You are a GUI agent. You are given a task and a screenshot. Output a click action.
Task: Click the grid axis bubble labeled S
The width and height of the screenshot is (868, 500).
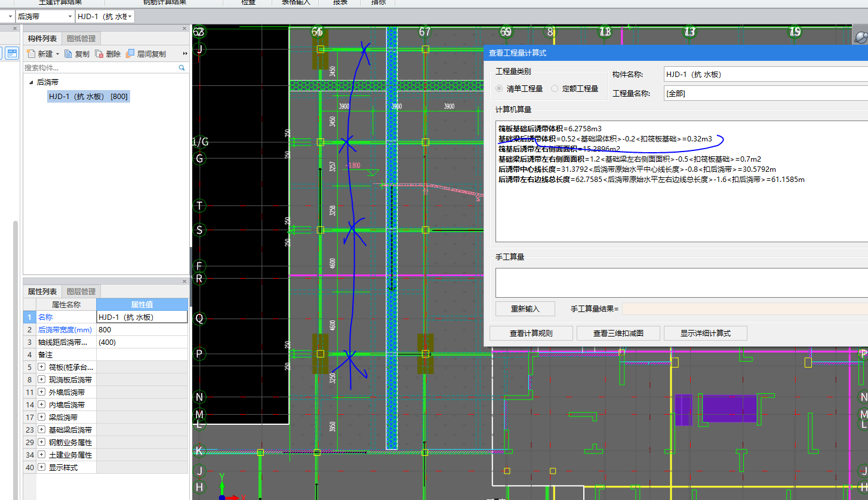click(x=200, y=230)
